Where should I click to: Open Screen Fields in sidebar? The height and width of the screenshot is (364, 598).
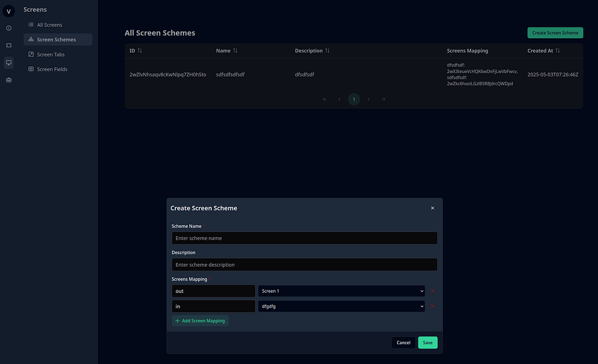[51, 69]
